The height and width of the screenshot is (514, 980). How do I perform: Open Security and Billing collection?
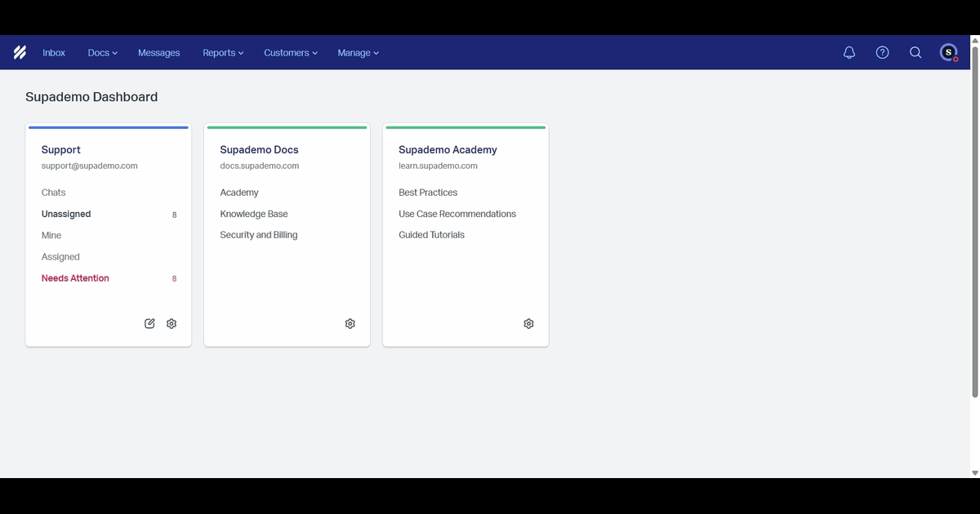(x=259, y=235)
